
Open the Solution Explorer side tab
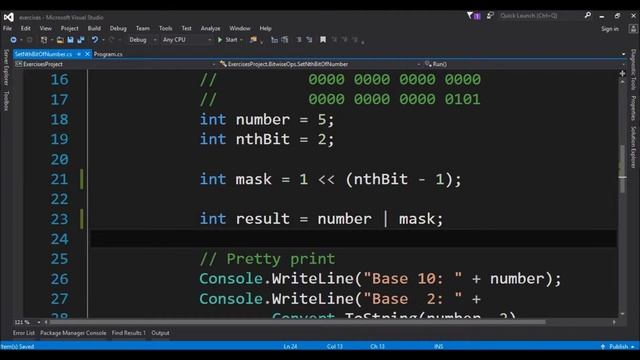(x=633, y=147)
